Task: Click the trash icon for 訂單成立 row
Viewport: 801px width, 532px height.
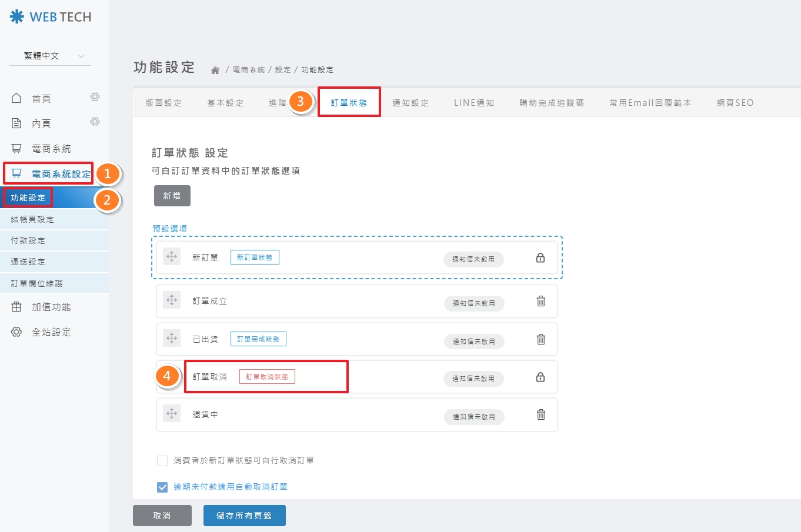Action: click(540, 302)
